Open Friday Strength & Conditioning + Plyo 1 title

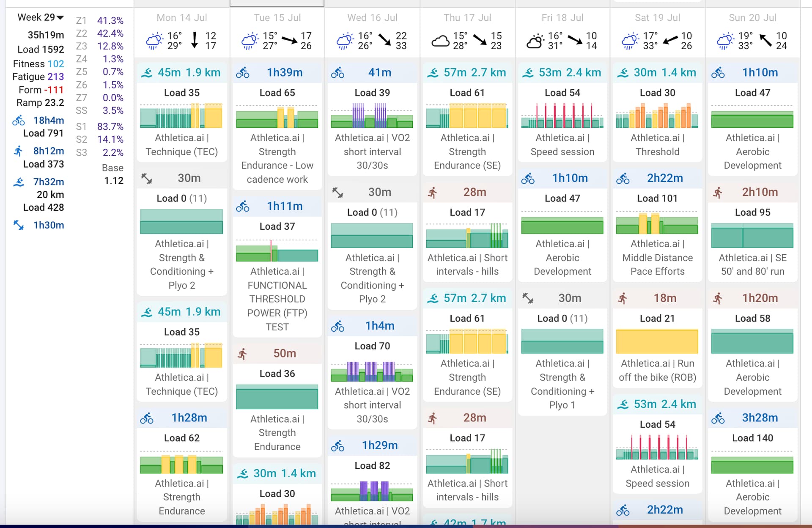coord(562,384)
